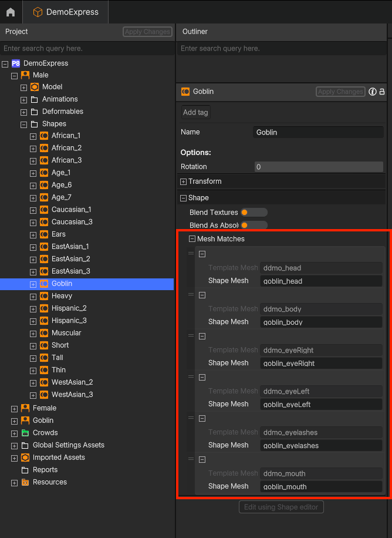Select Caucasian_3 in the tree
The height and width of the screenshot is (538, 392).
(72, 222)
